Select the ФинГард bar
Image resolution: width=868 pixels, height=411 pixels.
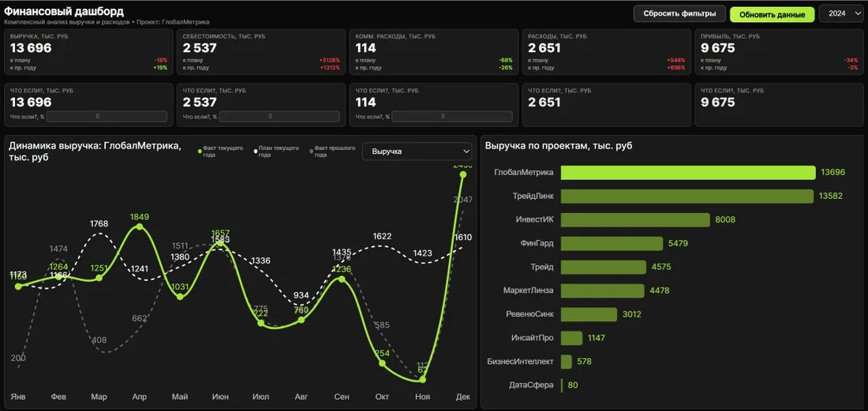tap(612, 244)
